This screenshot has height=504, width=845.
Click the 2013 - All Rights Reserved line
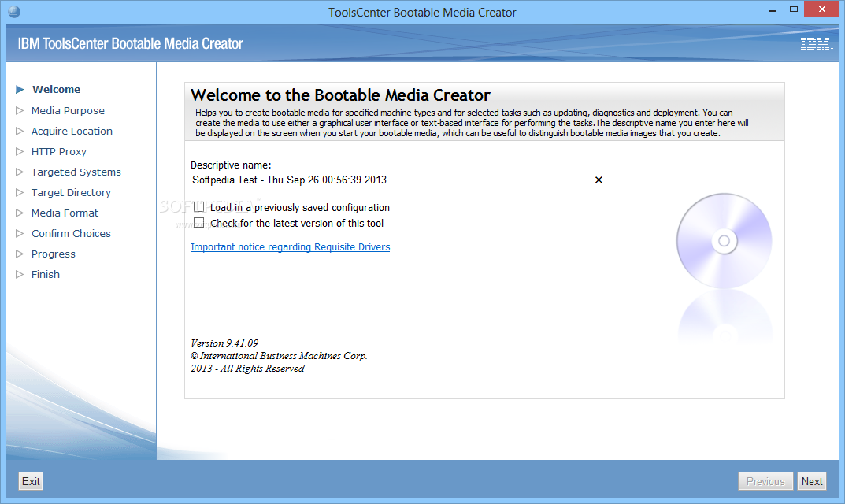click(x=247, y=369)
